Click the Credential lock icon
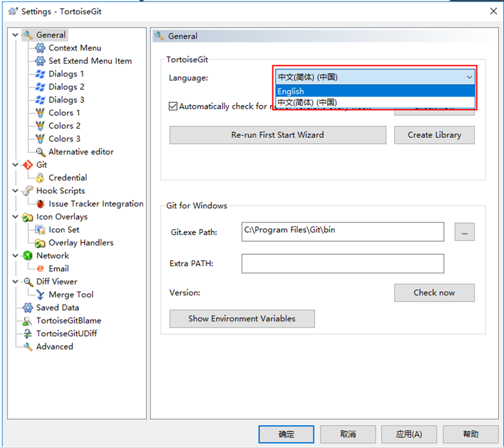Image resolution: width=504 pixels, height=448 pixels. click(40, 178)
